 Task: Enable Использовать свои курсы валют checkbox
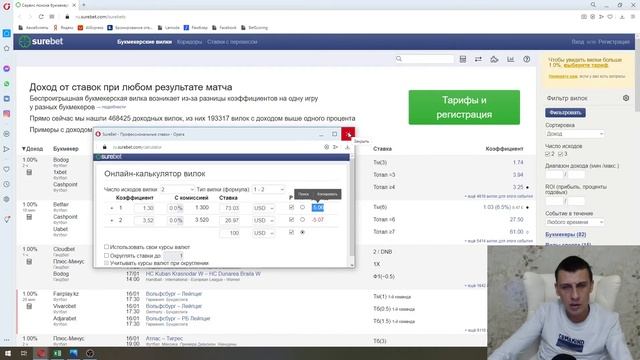pos(107,247)
